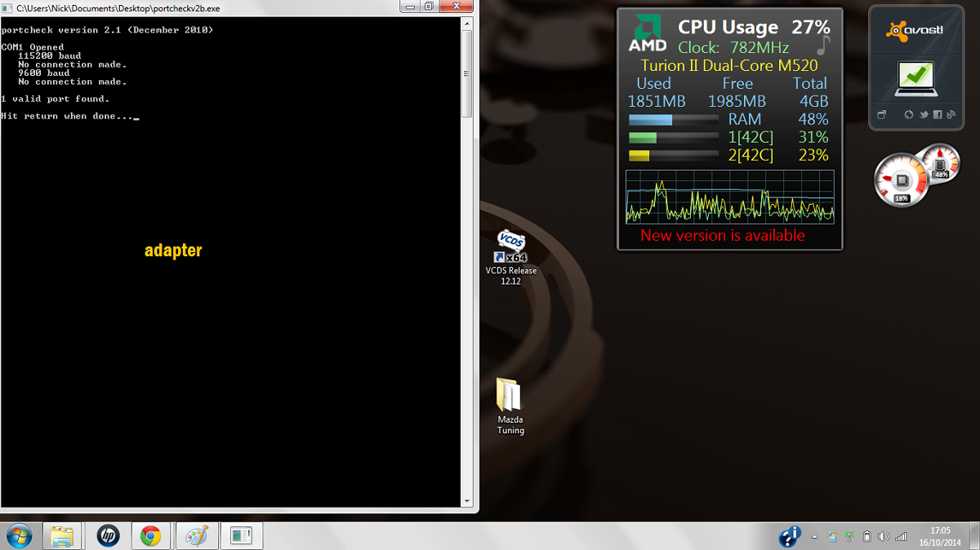Click "115200 baud" line in console
Viewport: 980px width, 550px height.
[49, 56]
